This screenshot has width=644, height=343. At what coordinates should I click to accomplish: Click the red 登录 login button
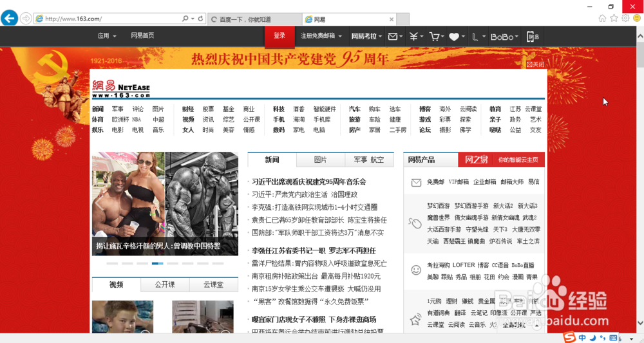point(279,36)
